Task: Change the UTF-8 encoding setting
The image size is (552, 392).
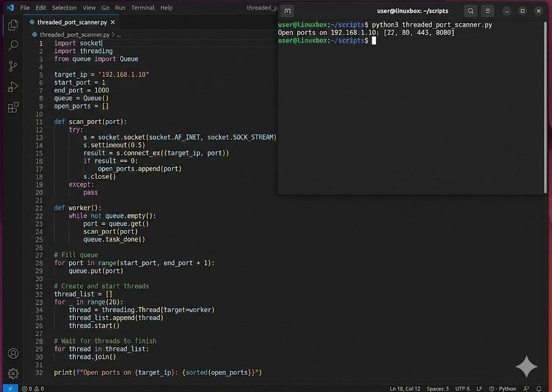Action: [462, 388]
